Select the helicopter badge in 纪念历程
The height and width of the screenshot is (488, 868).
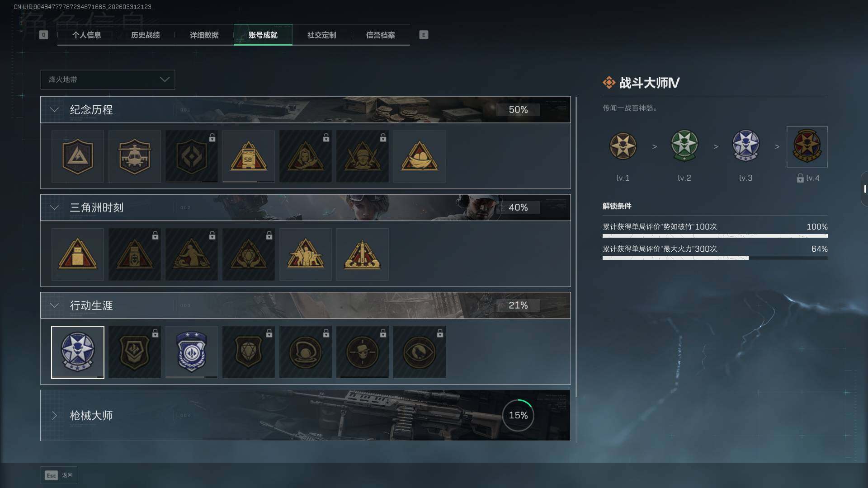coord(134,156)
